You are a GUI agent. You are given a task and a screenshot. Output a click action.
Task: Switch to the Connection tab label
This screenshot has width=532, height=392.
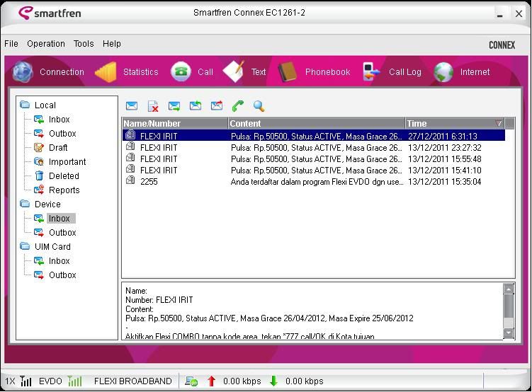[x=62, y=72]
